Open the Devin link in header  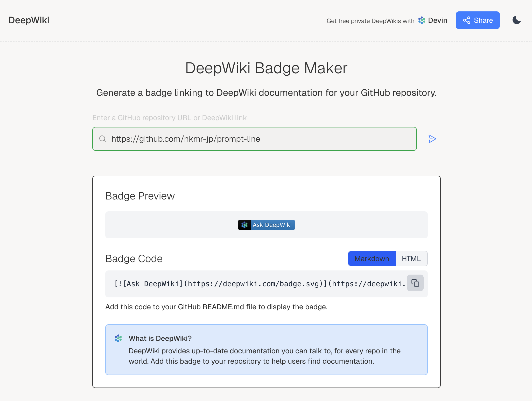coord(437,20)
